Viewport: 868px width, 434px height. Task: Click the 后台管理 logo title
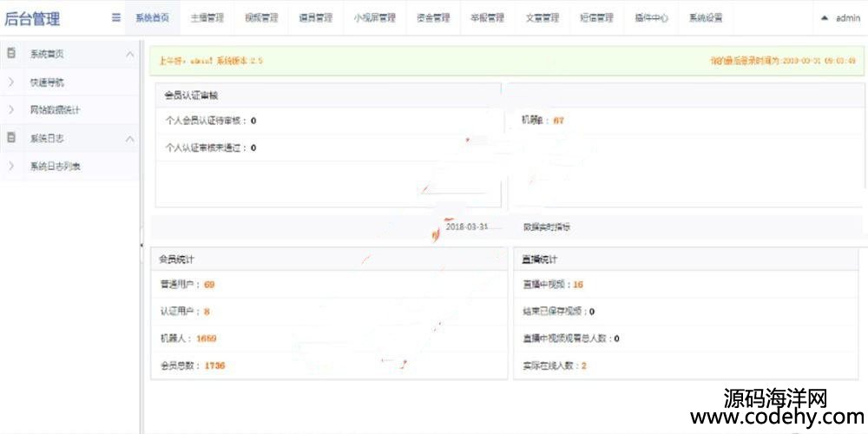tap(32, 19)
